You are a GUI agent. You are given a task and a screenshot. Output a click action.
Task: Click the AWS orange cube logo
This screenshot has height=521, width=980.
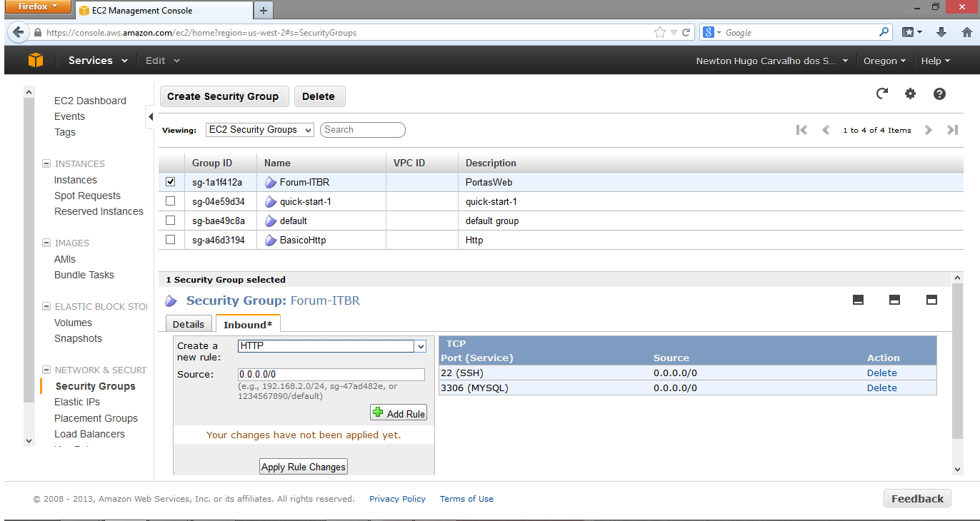(x=36, y=61)
